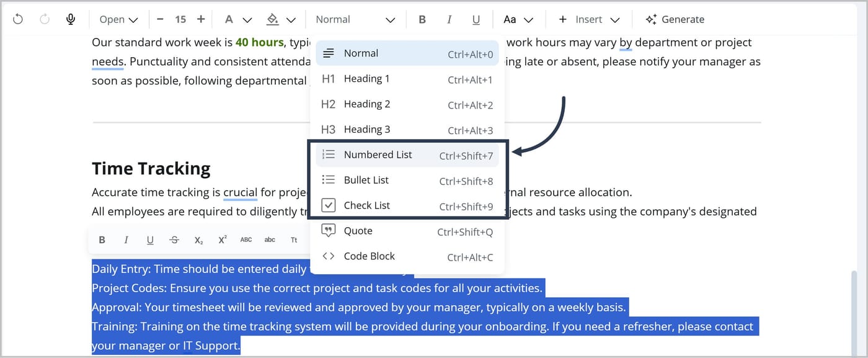Click the Redo arrow icon
Viewport: 868px width, 358px height.
[x=44, y=19]
